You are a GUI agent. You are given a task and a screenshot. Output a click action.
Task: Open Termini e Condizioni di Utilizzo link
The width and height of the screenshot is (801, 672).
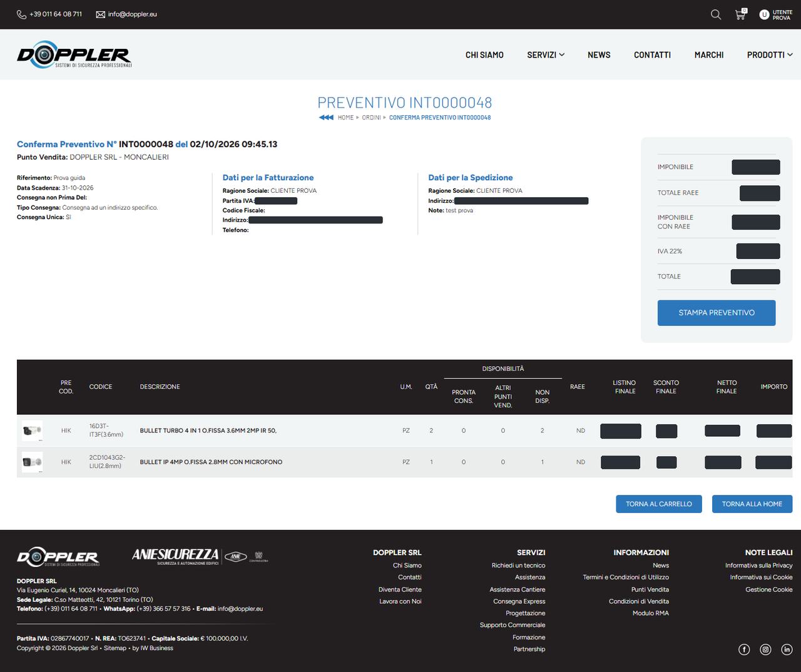626,578
